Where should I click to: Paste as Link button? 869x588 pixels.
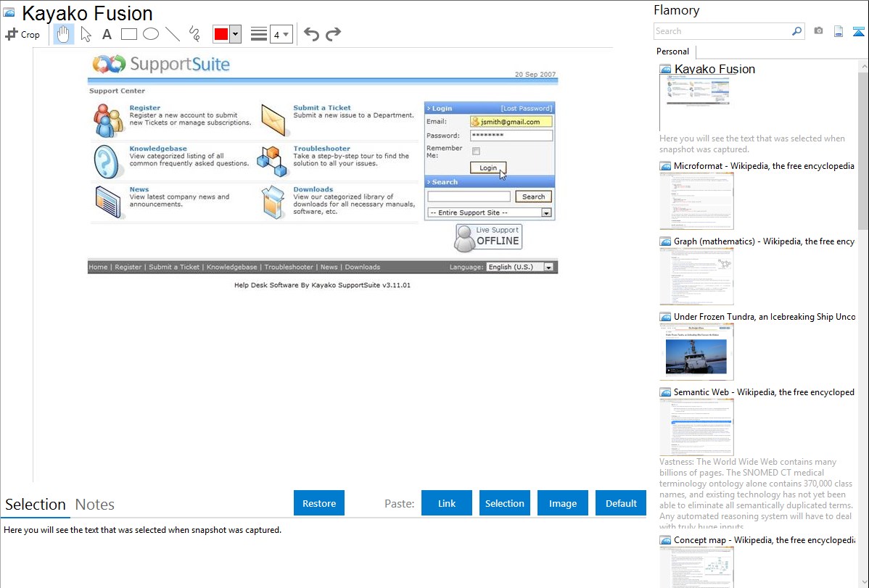coord(447,503)
